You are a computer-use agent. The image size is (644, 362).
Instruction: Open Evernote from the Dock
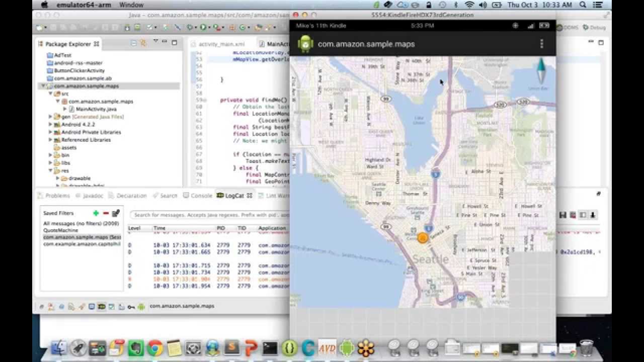click(136, 348)
